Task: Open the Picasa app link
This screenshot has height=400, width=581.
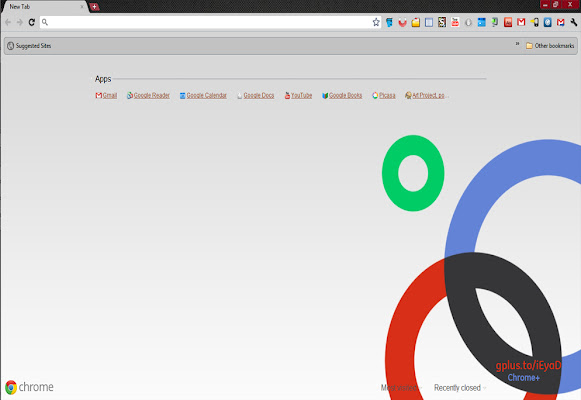Action: coord(384,96)
